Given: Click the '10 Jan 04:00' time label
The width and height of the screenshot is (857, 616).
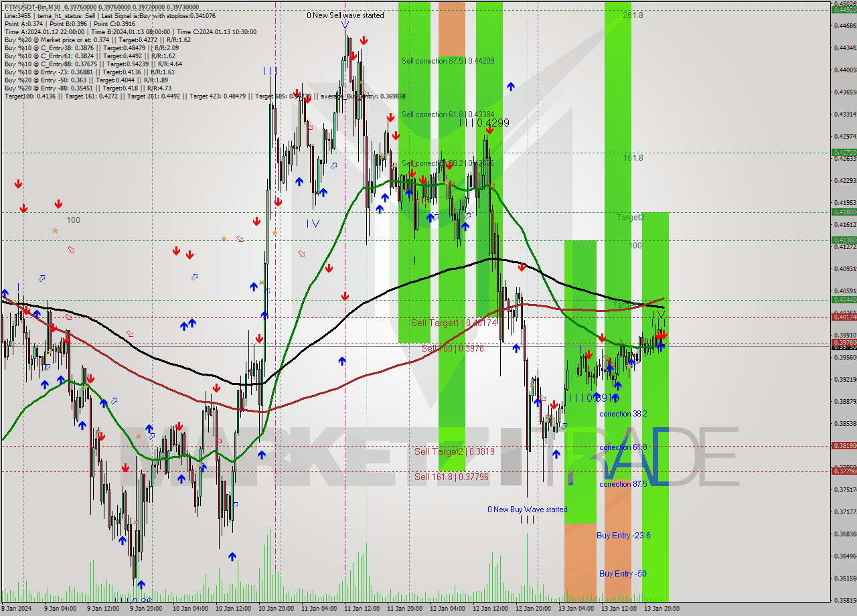Looking at the screenshot, I should [190, 609].
